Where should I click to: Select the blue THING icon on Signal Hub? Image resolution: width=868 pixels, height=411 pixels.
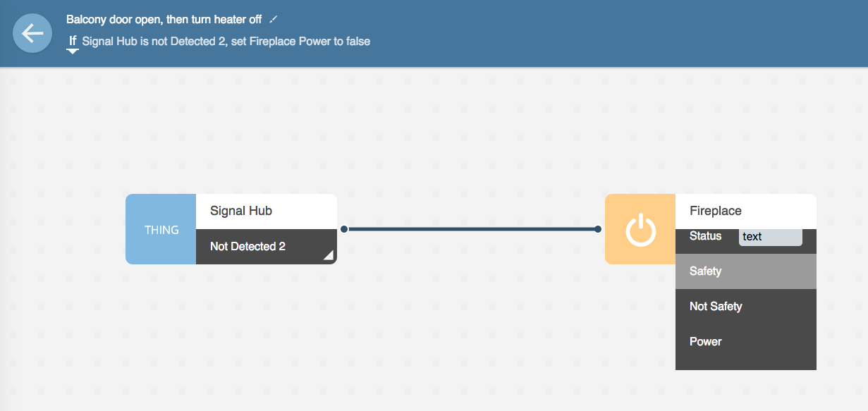(x=160, y=228)
